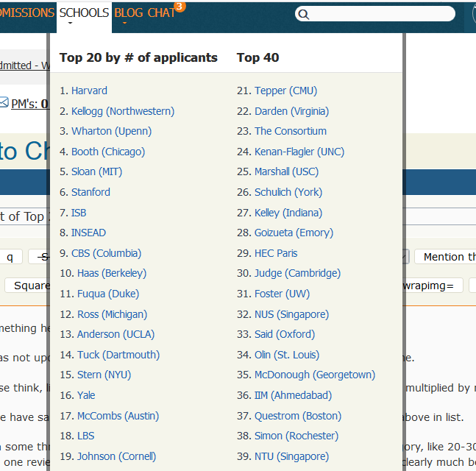476x471 pixels.
Task: Open Fuqua (Duke) link
Action: tap(108, 294)
